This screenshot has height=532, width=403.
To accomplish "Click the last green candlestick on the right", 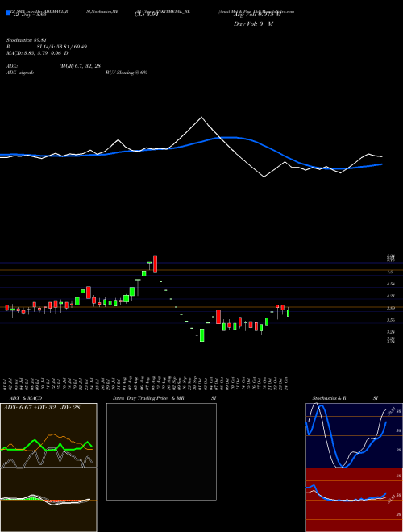I will click(288, 312).
